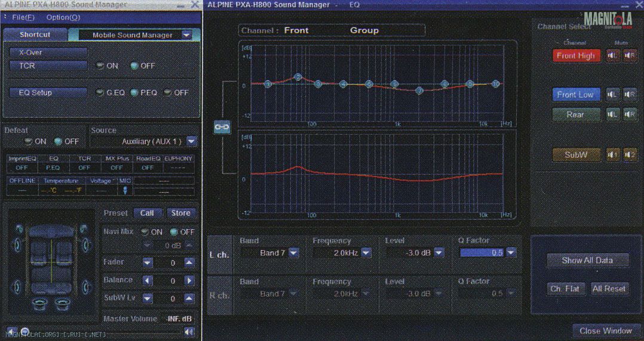Click front-left tweeter in car diagram
This screenshot has width=644, height=341.
coord(18,229)
